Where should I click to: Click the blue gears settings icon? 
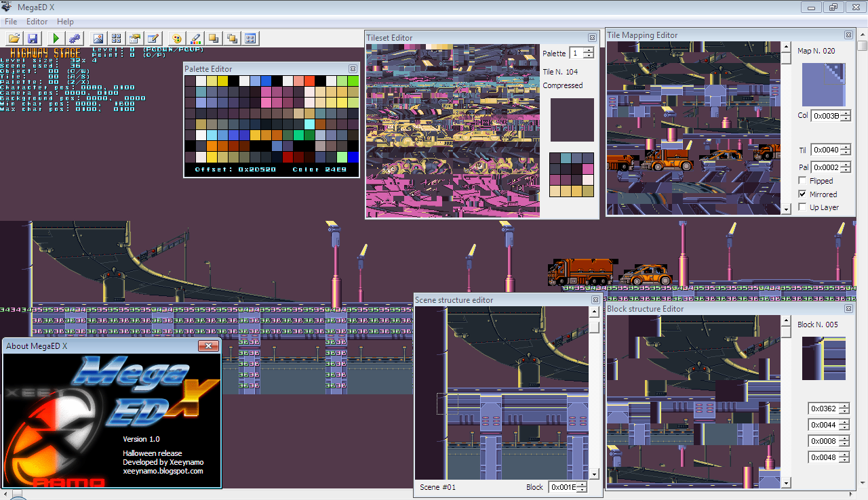pyautogui.click(x=74, y=39)
